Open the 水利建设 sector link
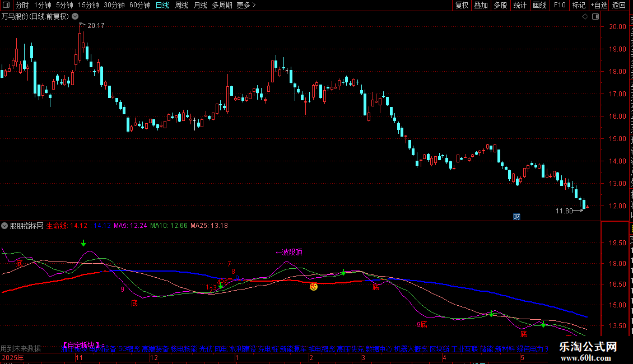The width and height of the screenshot is (633, 364). [243, 349]
